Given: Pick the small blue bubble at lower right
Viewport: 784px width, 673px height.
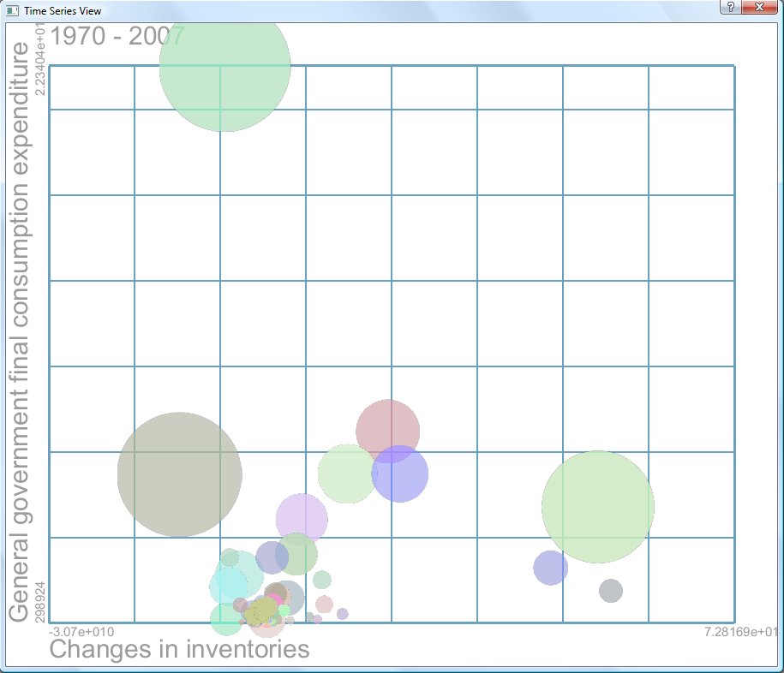Looking at the screenshot, I should pos(550,568).
